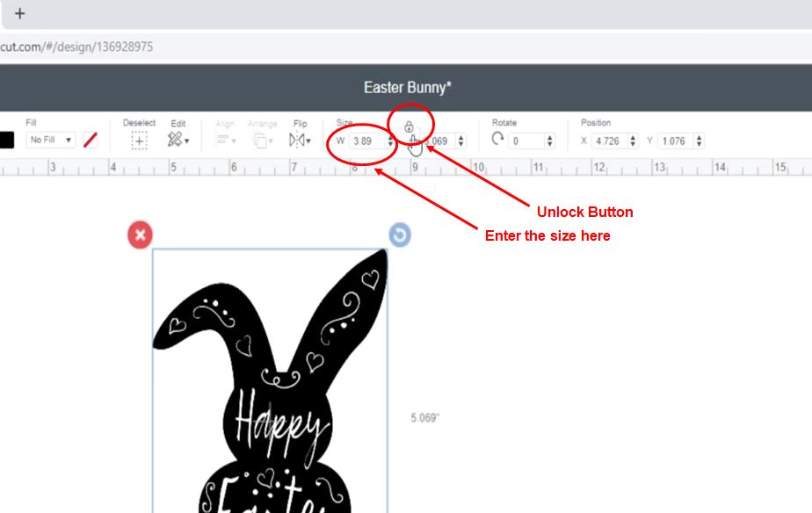Click the Rotate icon
Viewport: 812px width, 513px height.
(x=497, y=139)
